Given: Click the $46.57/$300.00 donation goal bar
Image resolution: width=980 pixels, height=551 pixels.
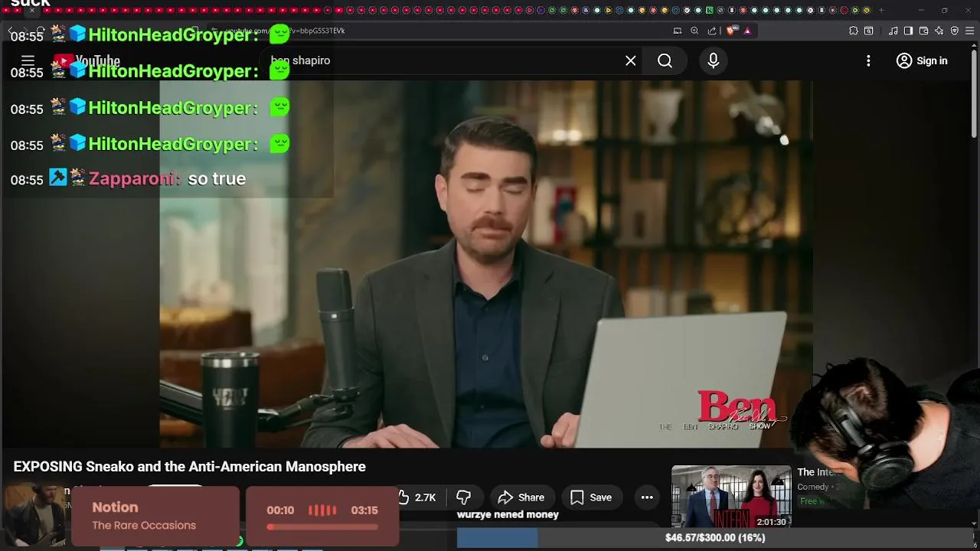Looking at the screenshot, I should [x=714, y=538].
